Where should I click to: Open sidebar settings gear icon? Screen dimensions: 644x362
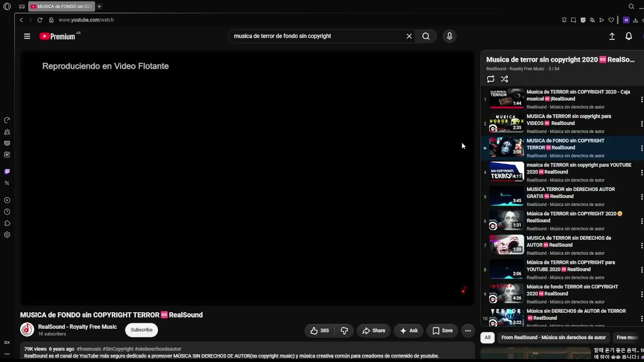click(7, 235)
